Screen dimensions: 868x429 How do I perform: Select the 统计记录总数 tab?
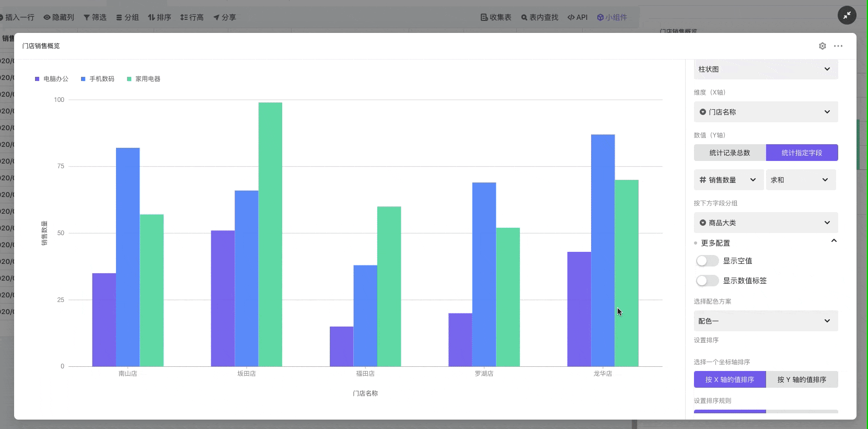coord(730,153)
